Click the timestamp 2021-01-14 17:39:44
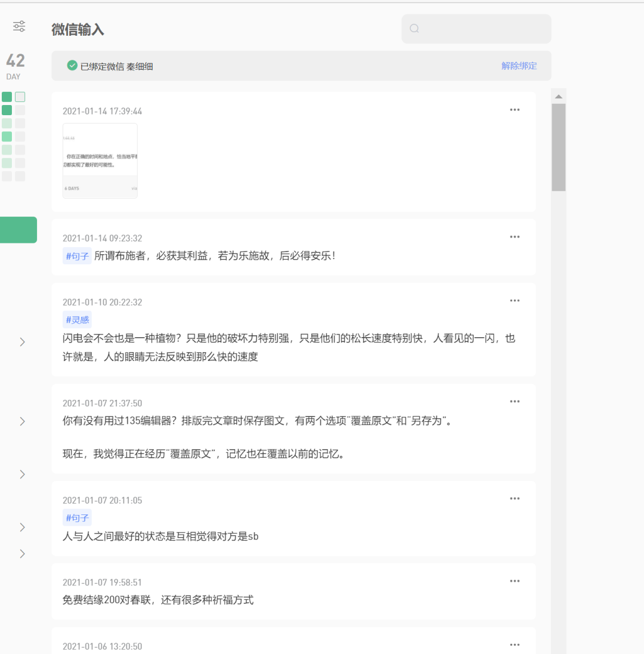Screen dimensions: 644x654 (x=102, y=112)
